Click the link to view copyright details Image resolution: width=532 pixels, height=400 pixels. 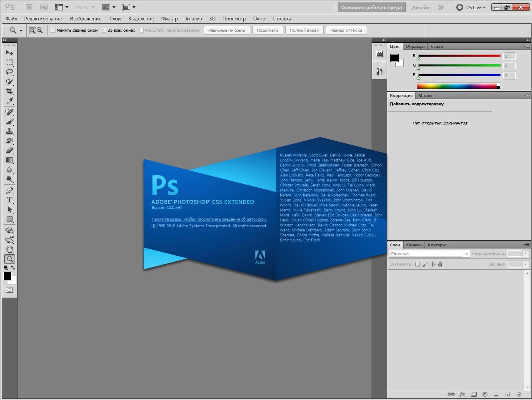(209, 219)
